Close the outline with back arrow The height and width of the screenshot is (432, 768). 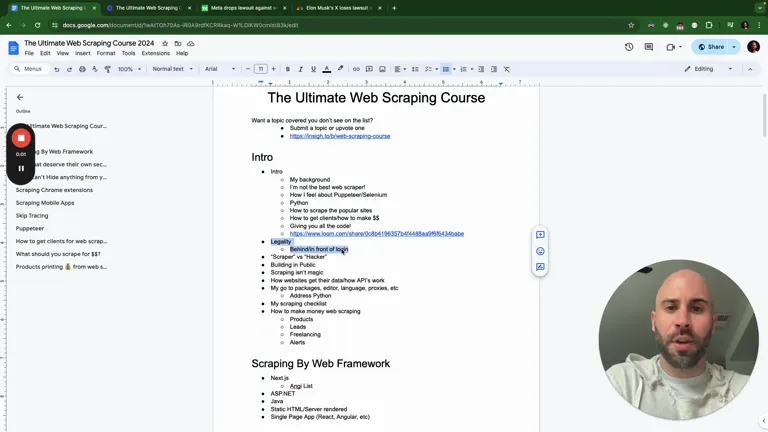[20, 97]
